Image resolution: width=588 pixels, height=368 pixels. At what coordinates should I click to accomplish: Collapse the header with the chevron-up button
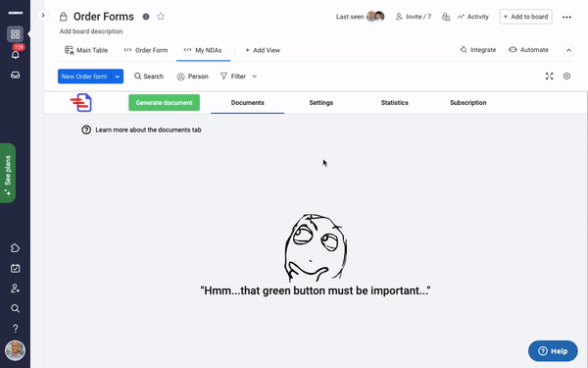[568, 50]
